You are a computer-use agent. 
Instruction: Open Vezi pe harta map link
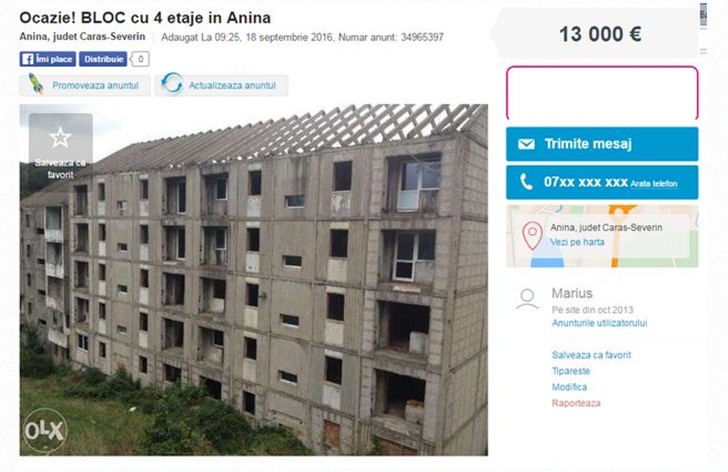tap(577, 242)
